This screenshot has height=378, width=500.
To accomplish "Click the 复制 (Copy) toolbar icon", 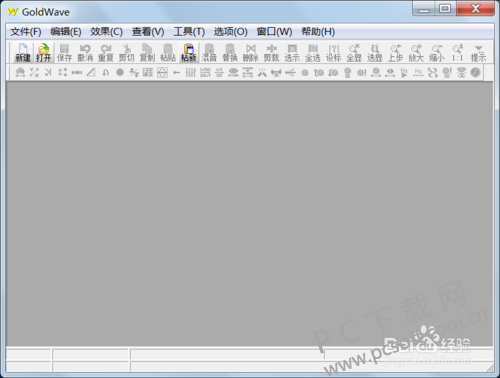I will pyautogui.click(x=147, y=53).
